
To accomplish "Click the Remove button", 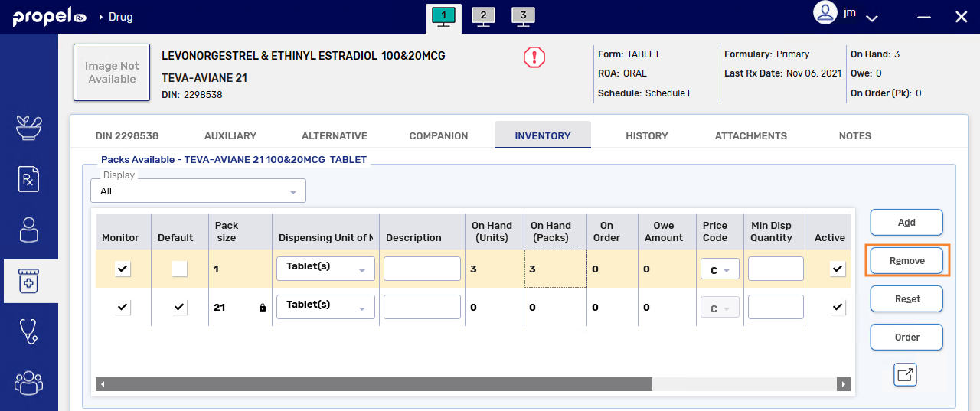I will point(906,260).
